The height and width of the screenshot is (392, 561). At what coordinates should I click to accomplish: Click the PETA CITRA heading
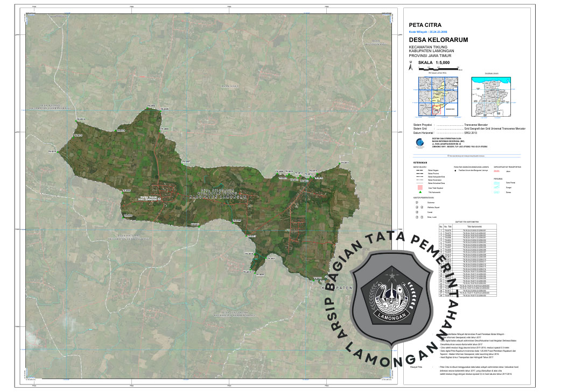point(425,25)
